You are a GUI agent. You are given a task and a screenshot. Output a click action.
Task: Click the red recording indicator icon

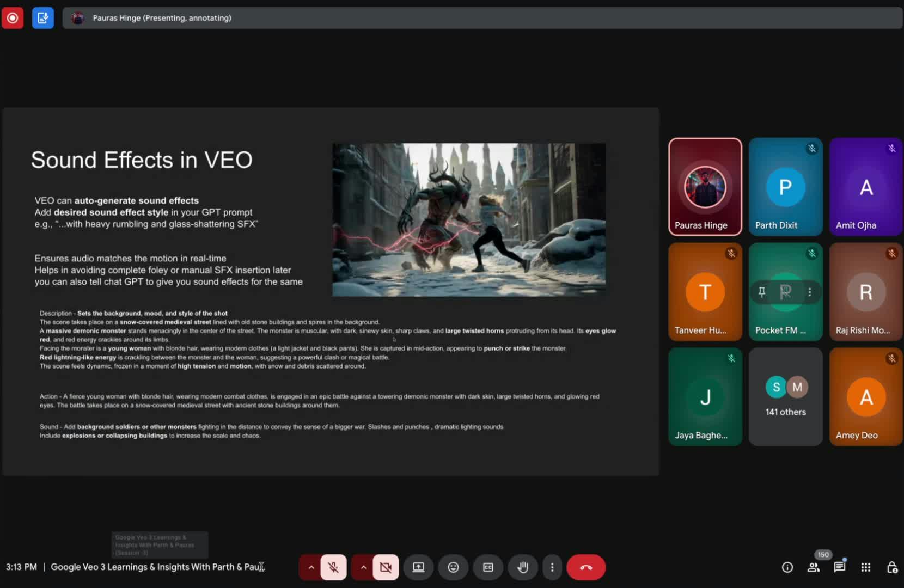[x=12, y=18]
